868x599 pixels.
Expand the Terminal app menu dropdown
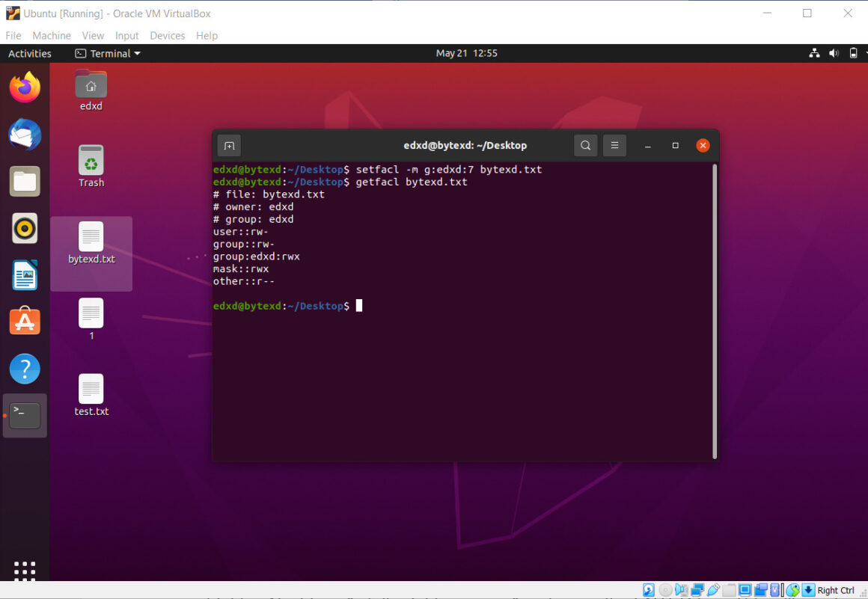coord(108,54)
